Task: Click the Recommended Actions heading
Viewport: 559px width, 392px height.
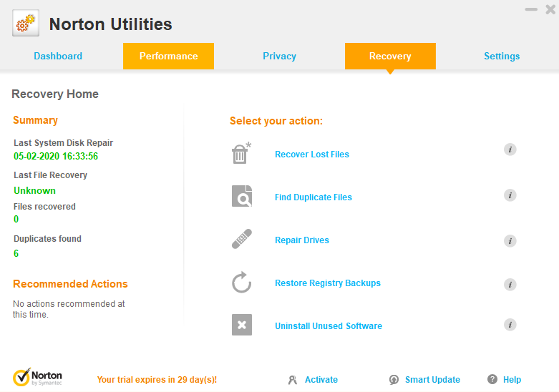Action: coord(70,284)
